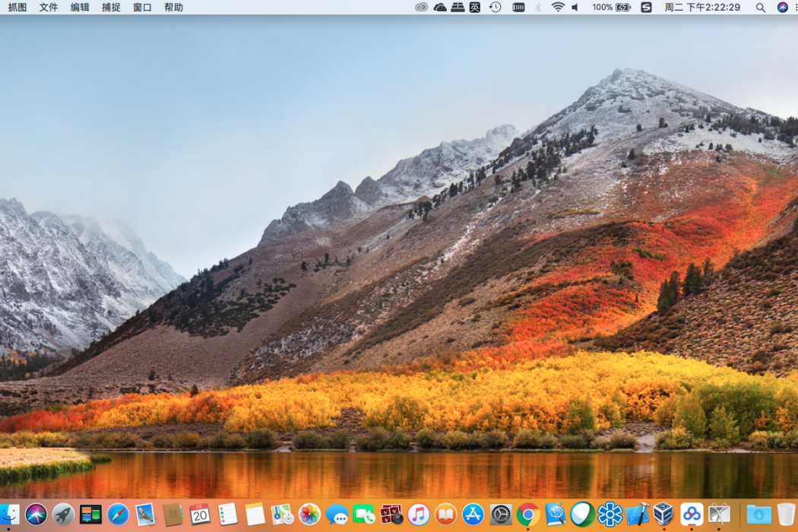Open the 文件 menu
This screenshot has width=798, height=532.
coord(49,7)
